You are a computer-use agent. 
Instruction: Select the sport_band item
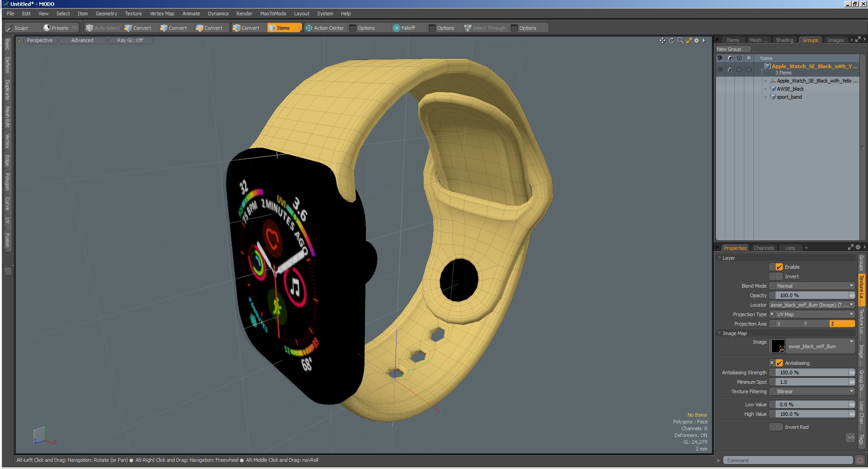point(789,97)
